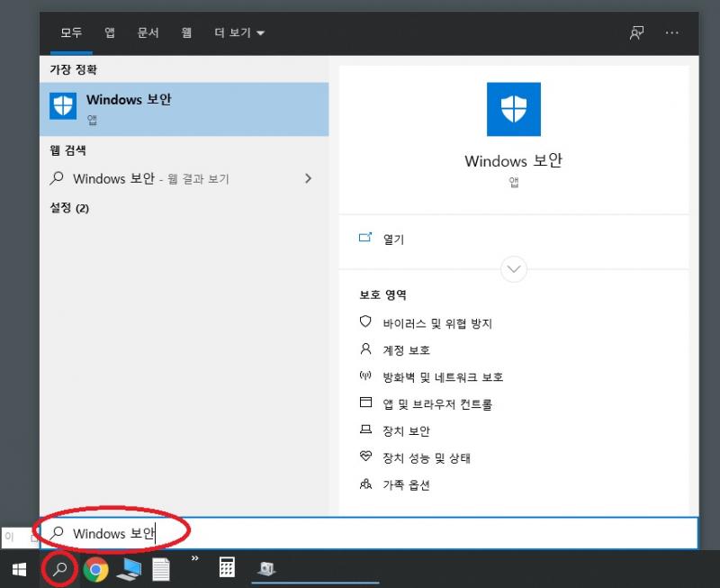Image resolution: width=720 pixels, height=588 pixels.
Task: Switch to the 문서 tab
Action: click(x=148, y=32)
